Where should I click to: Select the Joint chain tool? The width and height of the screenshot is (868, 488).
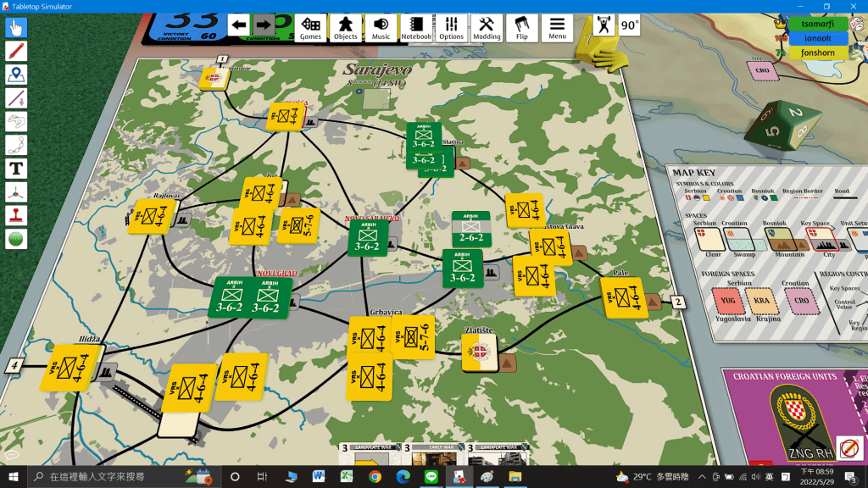pyautogui.click(x=16, y=145)
